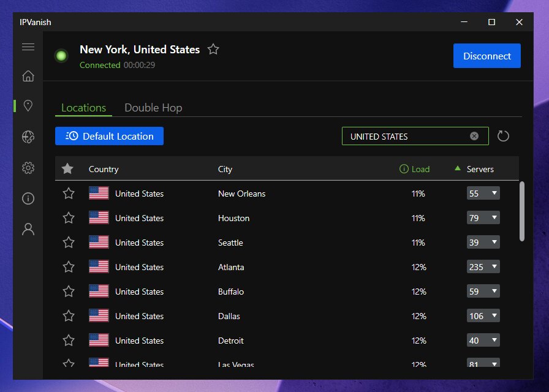
Task: Open the globe icon in sidebar
Action: (28, 137)
